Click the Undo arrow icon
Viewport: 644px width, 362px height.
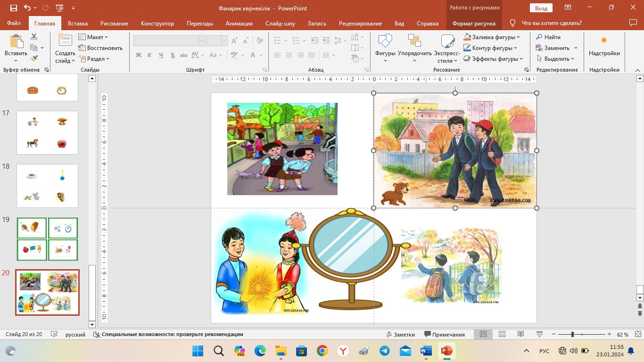(27, 8)
